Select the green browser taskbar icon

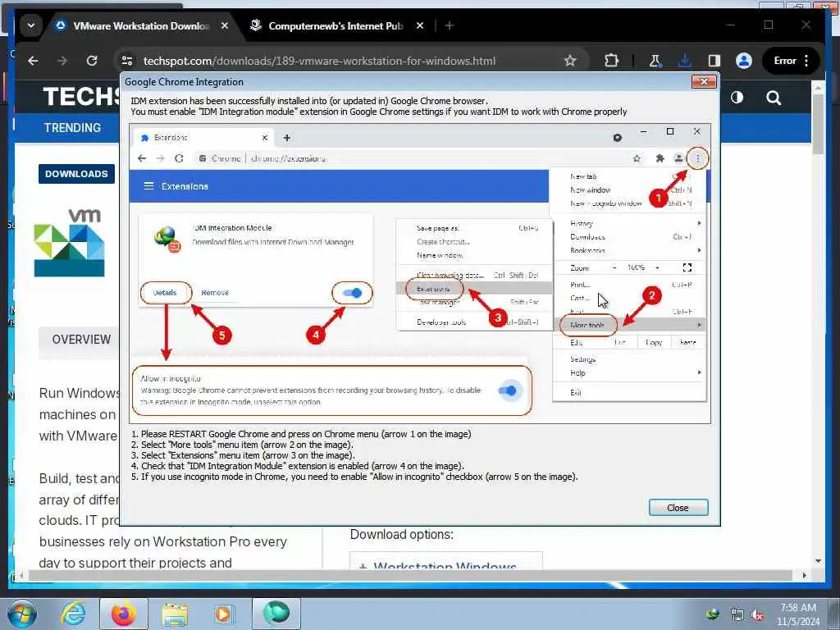coord(276,614)
